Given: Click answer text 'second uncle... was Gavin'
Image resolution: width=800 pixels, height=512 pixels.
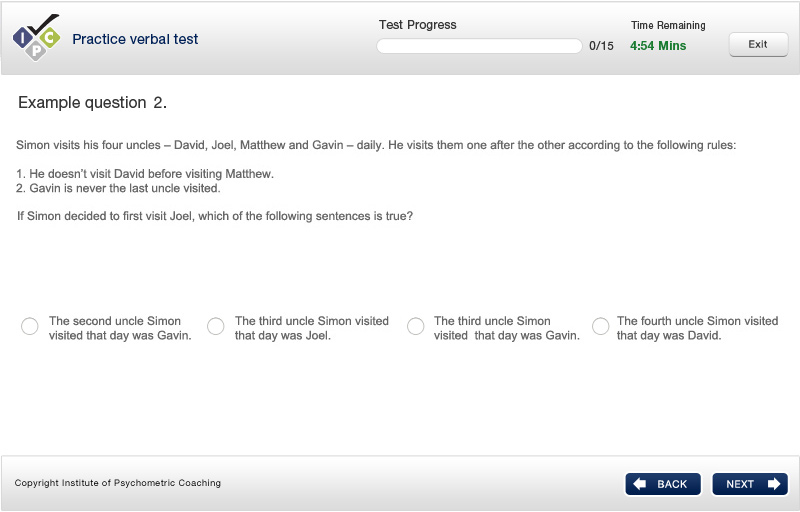Looking at the screenshot, I should tap(120, 328).
